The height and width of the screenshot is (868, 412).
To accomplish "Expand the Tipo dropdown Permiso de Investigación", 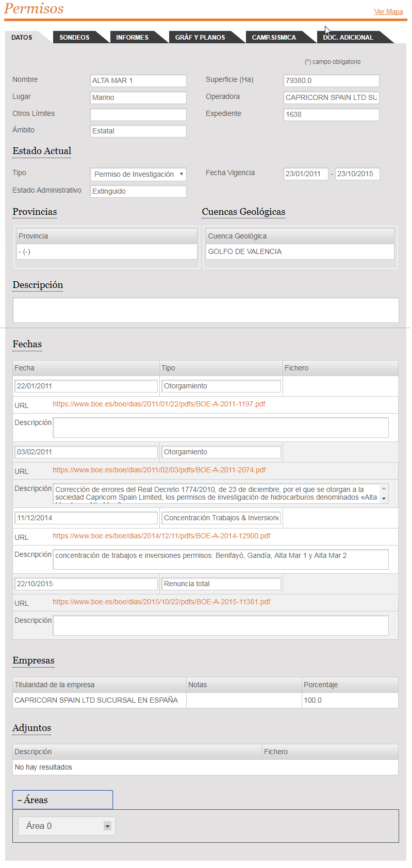I will (138, 175).
